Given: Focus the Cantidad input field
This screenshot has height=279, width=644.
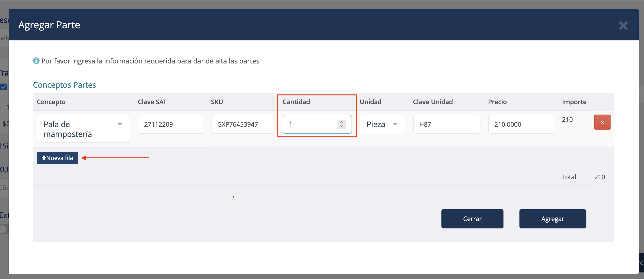Looking at the screenshot, I should [x=317, y=124].
